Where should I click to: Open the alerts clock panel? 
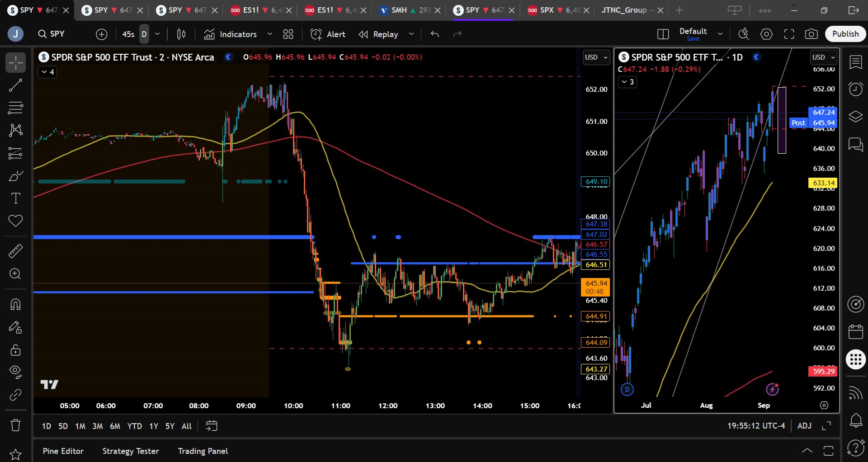[856, 89]
